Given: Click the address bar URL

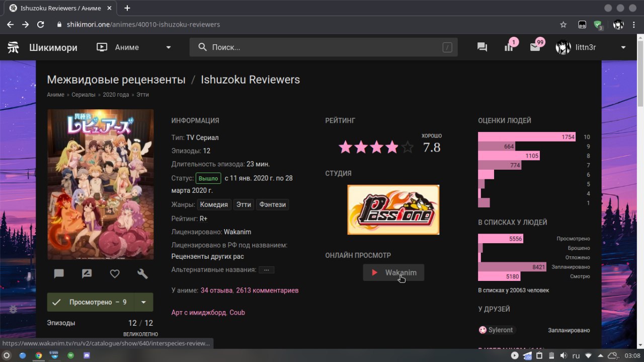Looking at the screenshot, I should point(143,24).
